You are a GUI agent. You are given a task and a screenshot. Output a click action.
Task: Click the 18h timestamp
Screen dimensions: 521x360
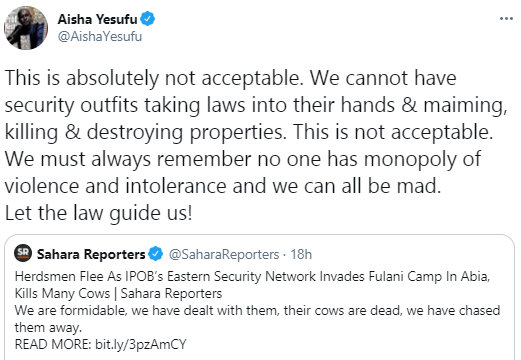(301, 254)
